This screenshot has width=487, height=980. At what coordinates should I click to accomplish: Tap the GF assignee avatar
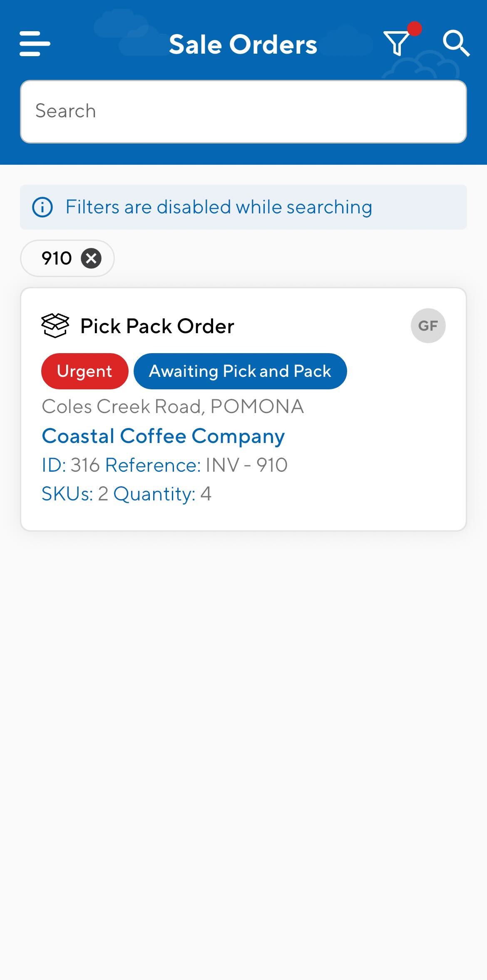pyautogui.click(x=428, y=326)
